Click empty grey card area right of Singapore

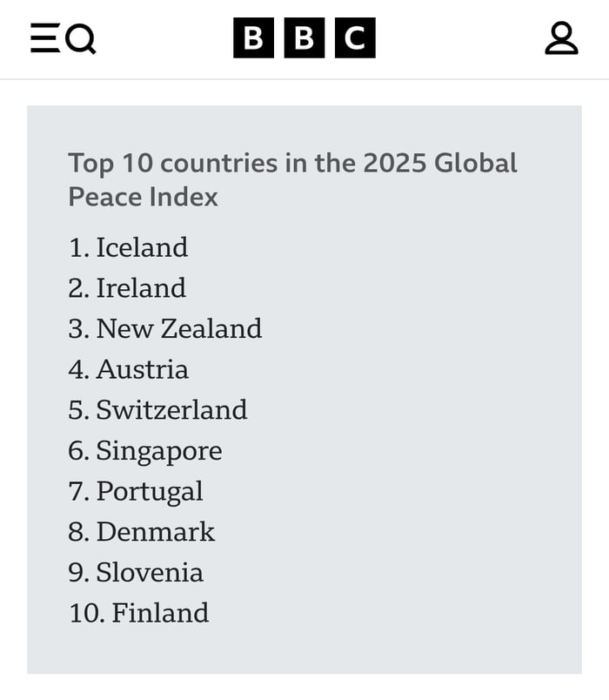click(409, 451)
